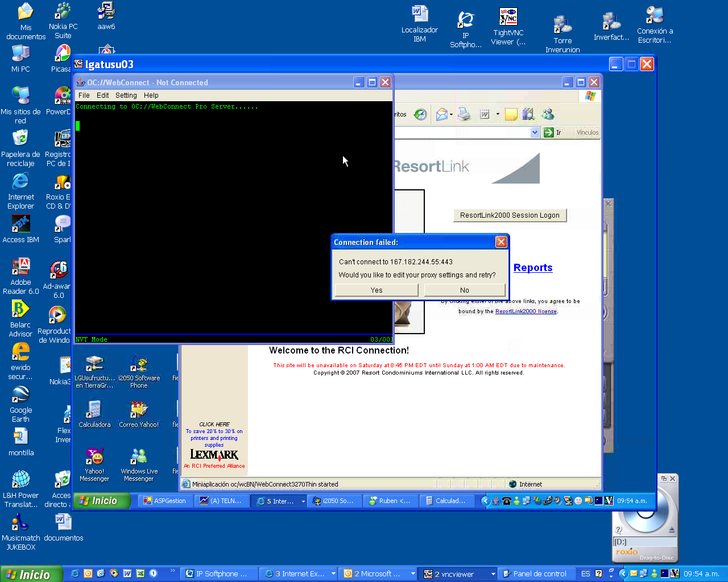The width and height of the screenshot is (728, 582).
Task: Close the Connection failed dialog
Action: click(501, 242)
